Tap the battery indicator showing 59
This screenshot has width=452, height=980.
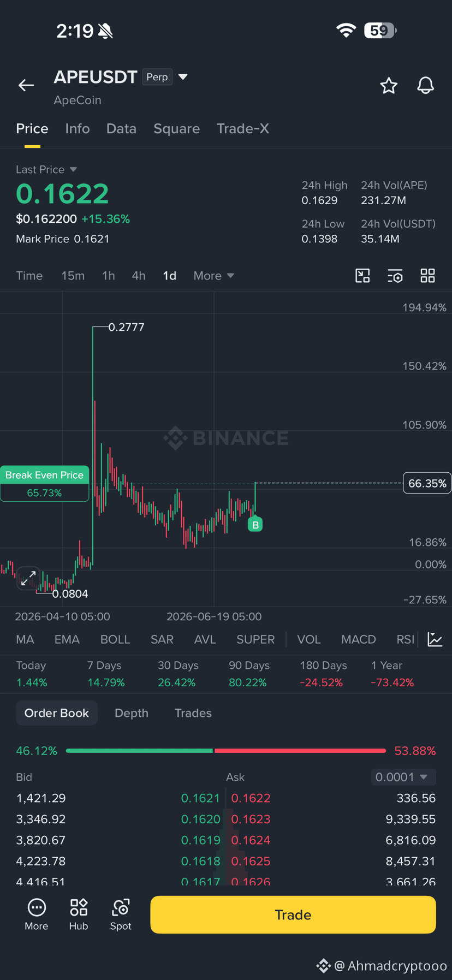[380, 31]
